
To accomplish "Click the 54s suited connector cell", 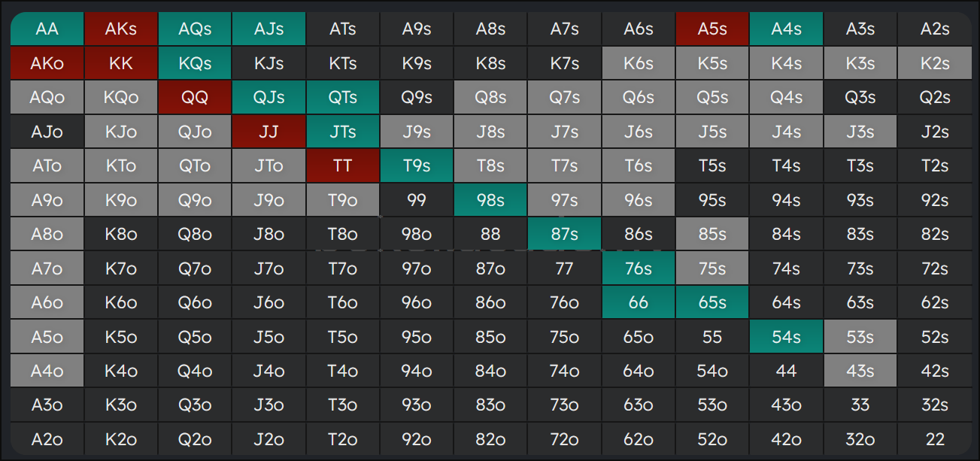I will (786, 337).
